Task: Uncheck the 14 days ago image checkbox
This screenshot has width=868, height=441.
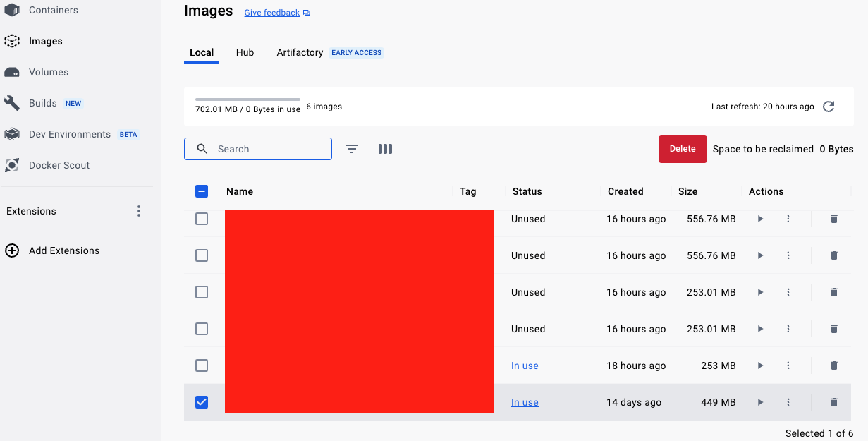Action: tap(202, 402)
